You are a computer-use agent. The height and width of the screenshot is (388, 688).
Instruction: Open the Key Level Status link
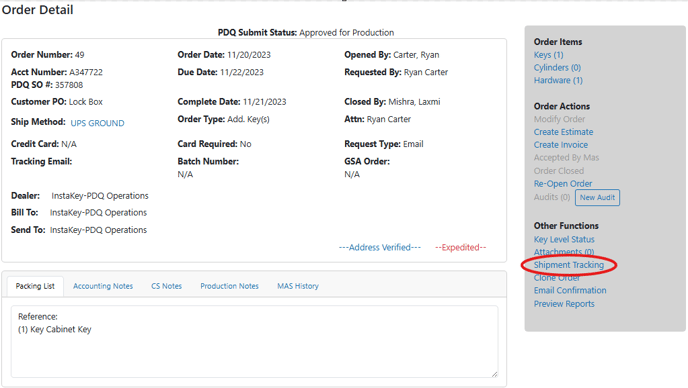pyautogui.click(x=564, y=239)
